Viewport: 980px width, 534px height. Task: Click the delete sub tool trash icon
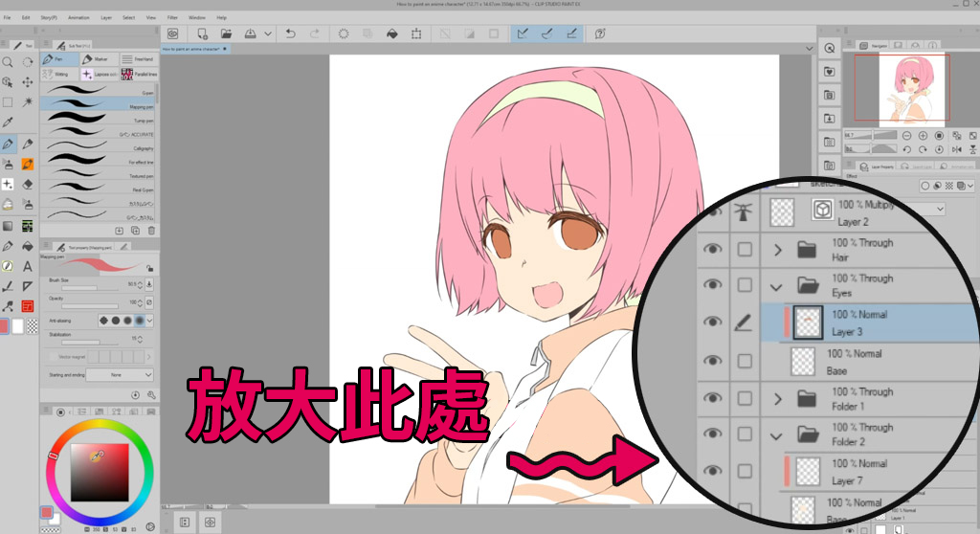(x=151, y=231)
